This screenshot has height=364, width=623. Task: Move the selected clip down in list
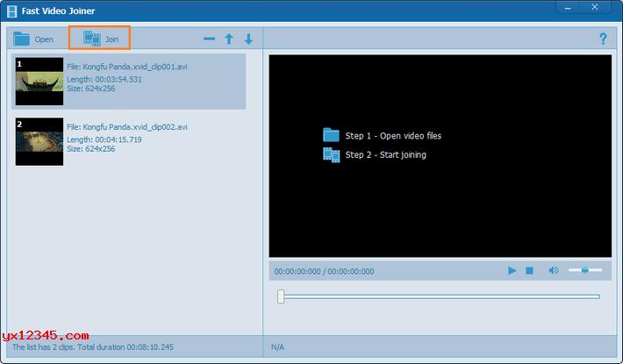pos(248,39)
